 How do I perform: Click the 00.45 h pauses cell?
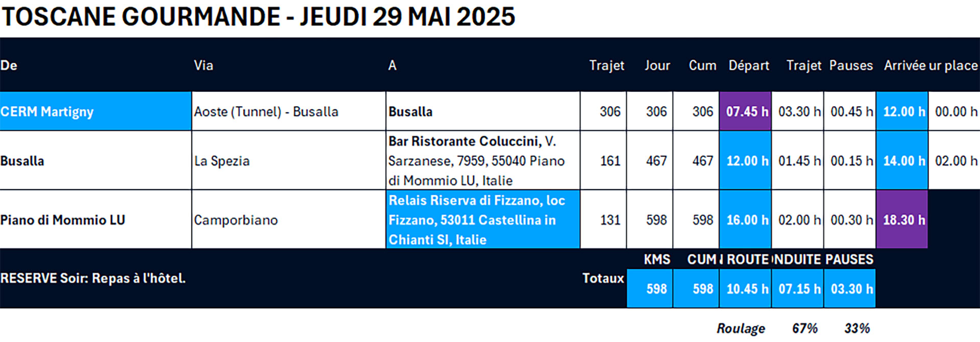point(850,111)
